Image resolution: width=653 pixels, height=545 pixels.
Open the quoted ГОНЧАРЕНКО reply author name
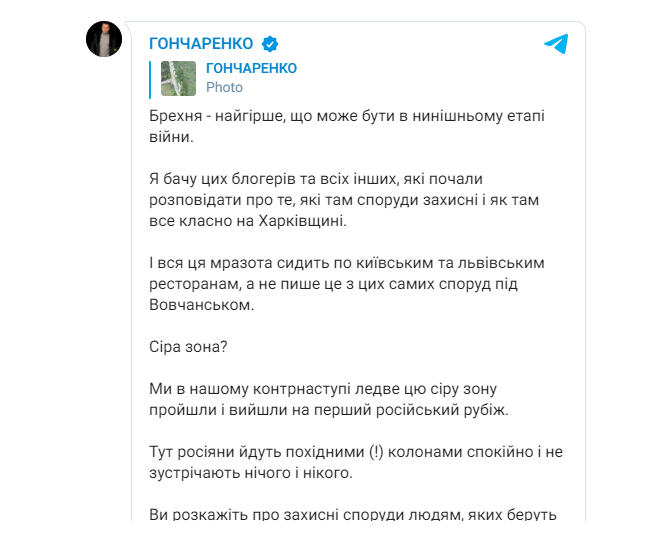[251, 68]
